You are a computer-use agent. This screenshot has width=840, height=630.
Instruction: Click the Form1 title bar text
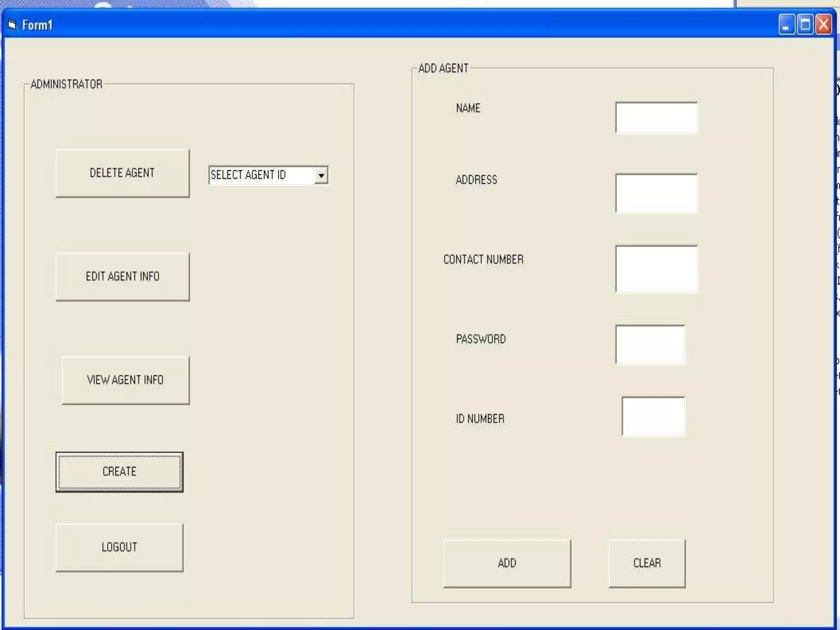pyautogui.click(x=37, y=25)
